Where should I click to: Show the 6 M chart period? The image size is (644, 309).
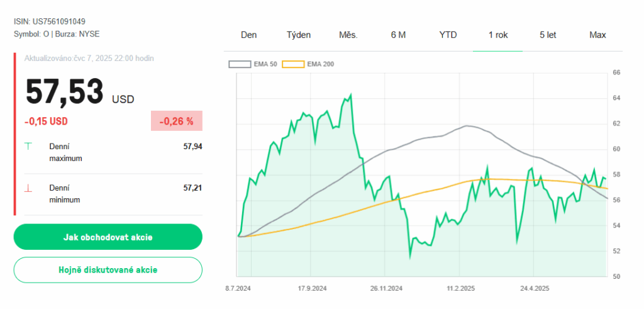pyautogui.click(x=398, y=35)
